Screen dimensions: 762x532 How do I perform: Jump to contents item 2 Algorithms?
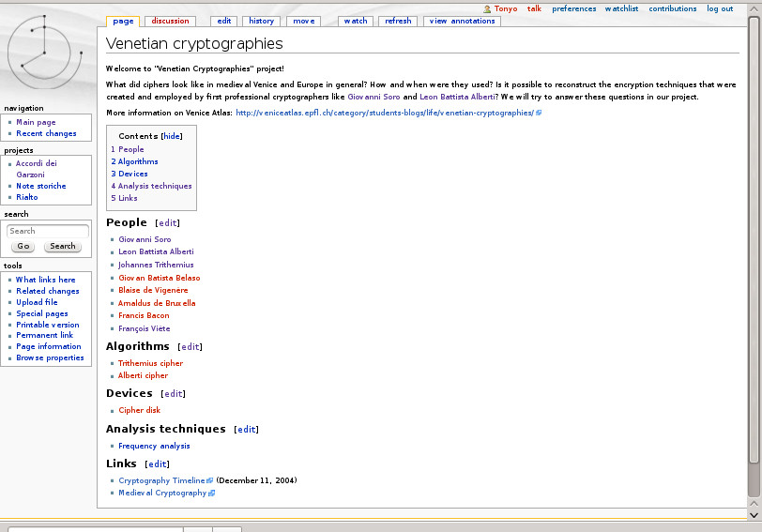pyautogui.click(x=134, y=161)
